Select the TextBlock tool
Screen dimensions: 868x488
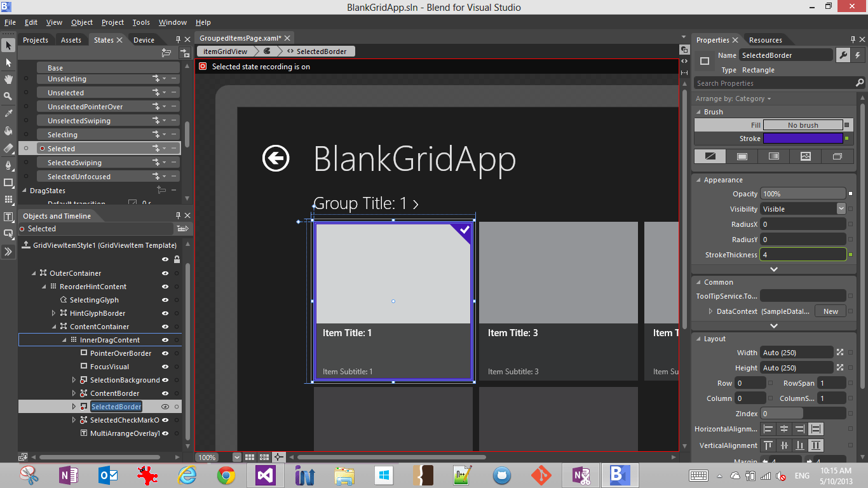tap(8, 217)
